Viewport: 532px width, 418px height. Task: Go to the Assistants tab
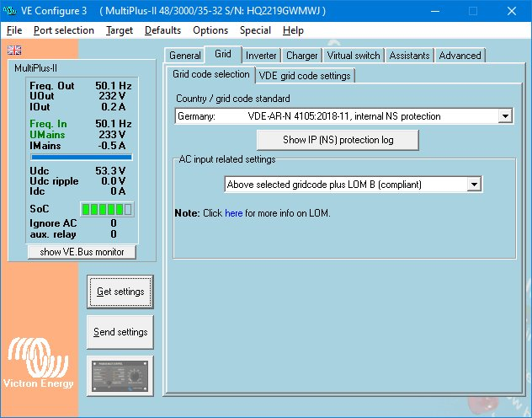click(x=410, y=56)
